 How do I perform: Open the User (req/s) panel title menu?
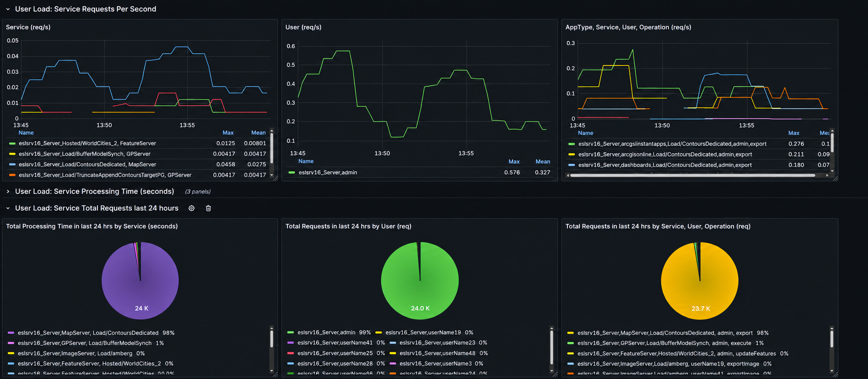[x=303, y=27]
